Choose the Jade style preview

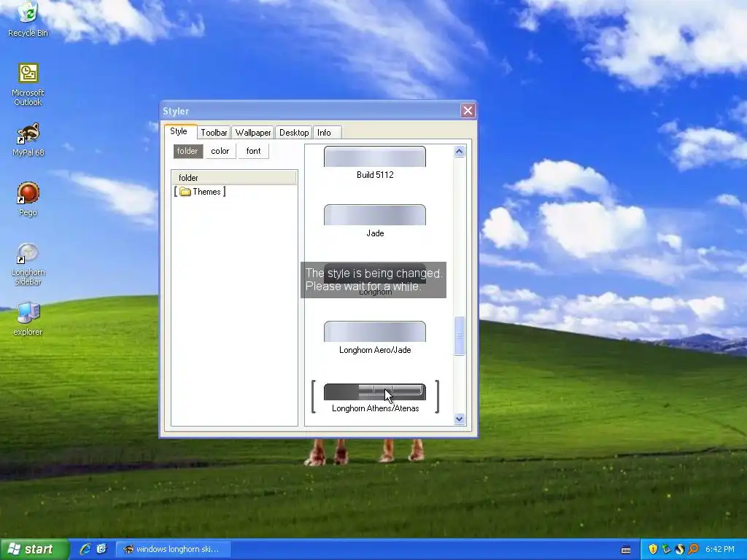coord(375,215)
